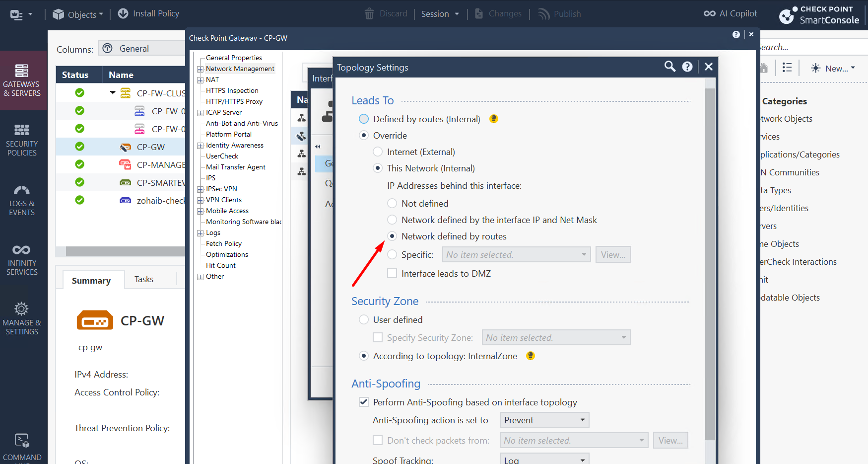Click the Publish button

click(559, 14)
